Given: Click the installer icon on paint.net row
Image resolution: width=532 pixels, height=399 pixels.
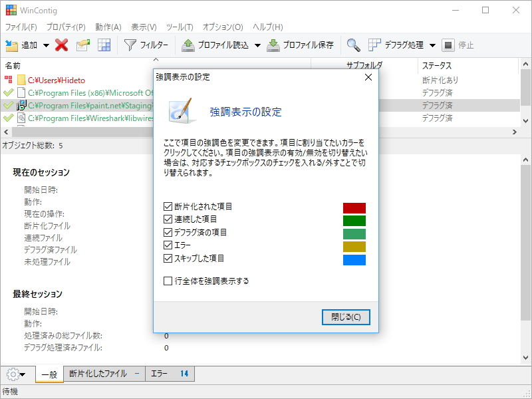Looking at the screenshot, I should click(21, 105).
